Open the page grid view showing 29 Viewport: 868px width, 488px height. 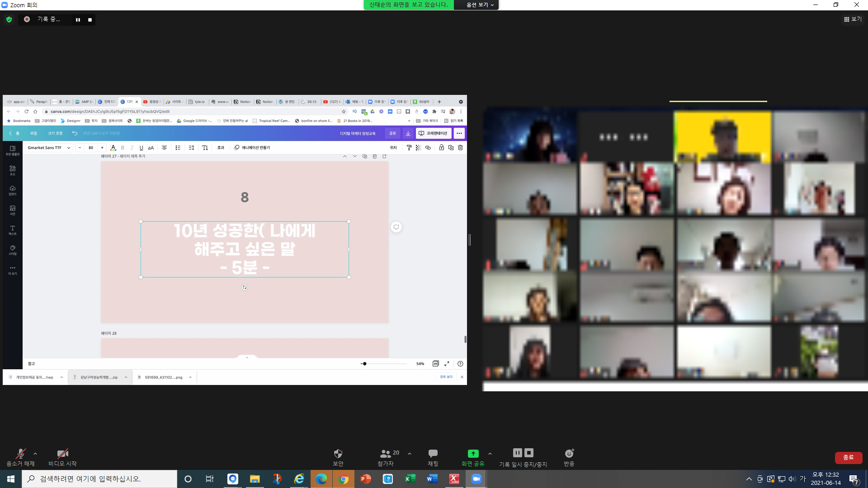(435, 364)
